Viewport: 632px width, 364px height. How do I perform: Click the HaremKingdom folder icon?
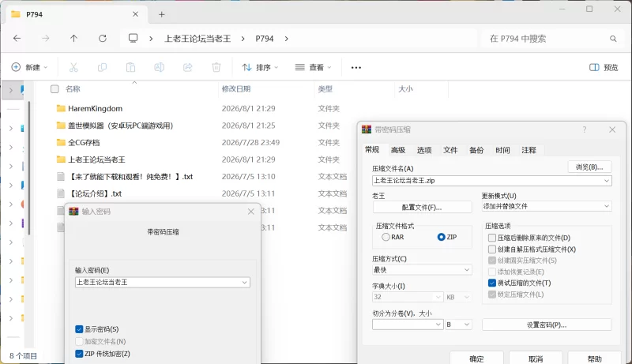tap(61, 108)
